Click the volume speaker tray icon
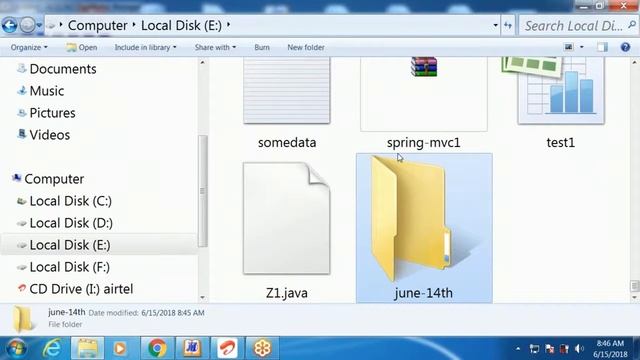The height and width of the screenshot is (360, 640). [x=579, y=349]
